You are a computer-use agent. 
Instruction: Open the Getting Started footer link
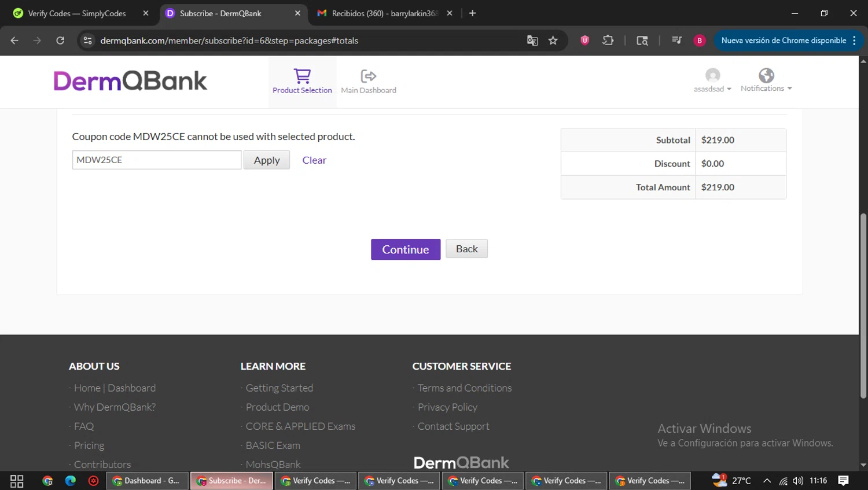[279, 388]
